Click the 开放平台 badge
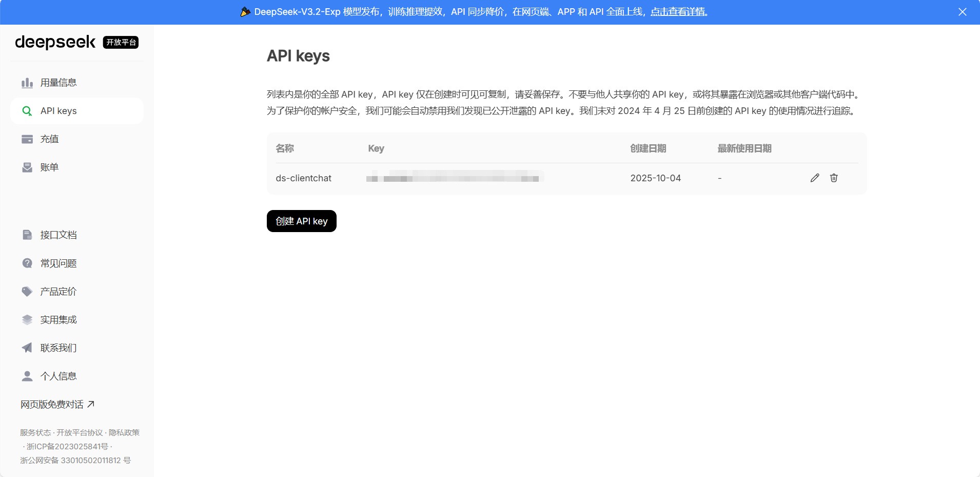 [x=121, y=42]
